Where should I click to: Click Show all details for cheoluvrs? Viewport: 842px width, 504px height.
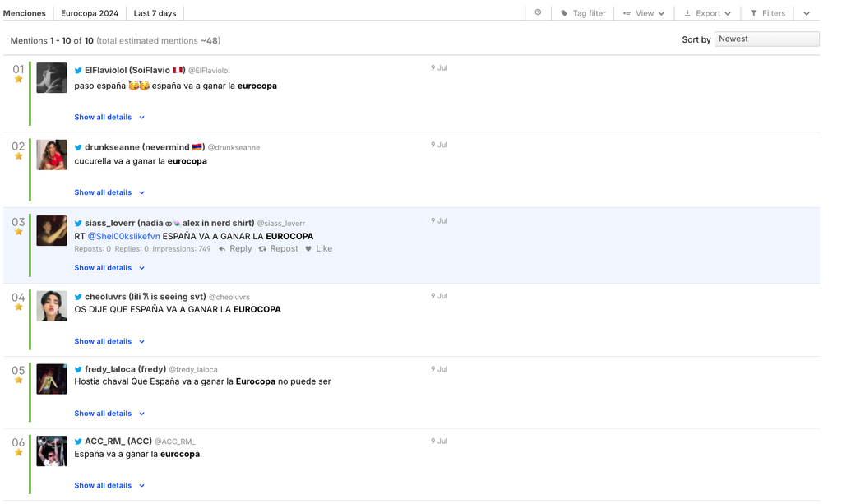tap(109, 341)
